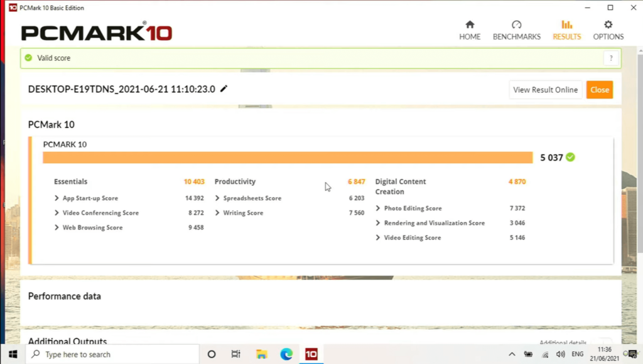Click the pencil icon to rename result

[224, 88]
